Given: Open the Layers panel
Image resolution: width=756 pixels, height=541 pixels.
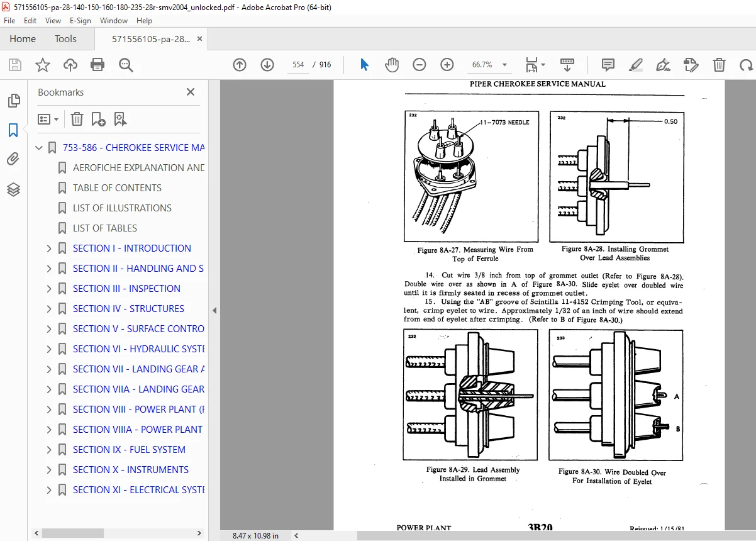Looking at the screenshot, I should tap(13, 189).
